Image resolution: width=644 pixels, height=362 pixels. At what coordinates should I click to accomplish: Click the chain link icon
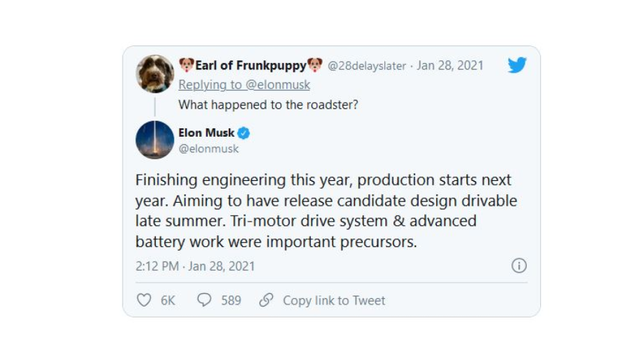click(266, 300)
